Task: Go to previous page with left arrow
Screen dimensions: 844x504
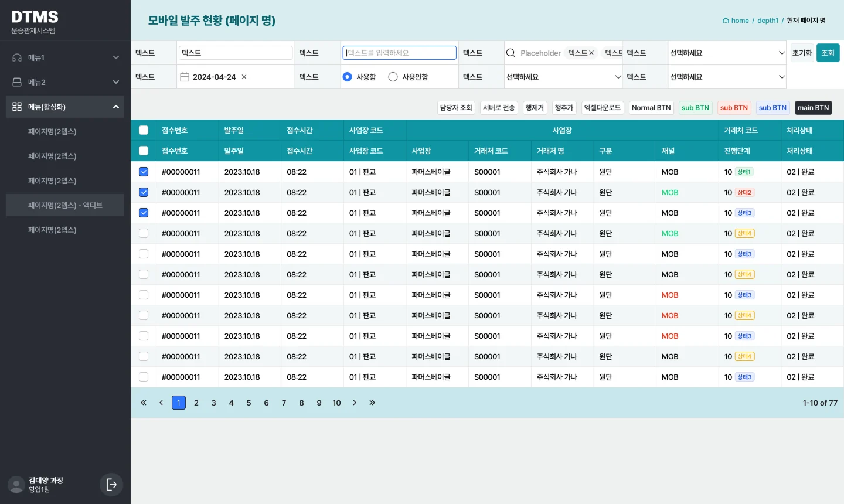Action: coord(161,403)
